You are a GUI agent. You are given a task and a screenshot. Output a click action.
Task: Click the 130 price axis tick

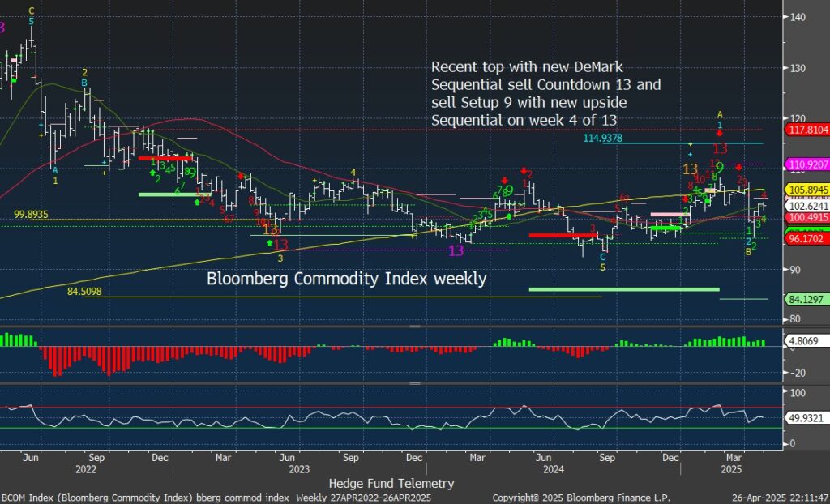[x=797, y=68]
